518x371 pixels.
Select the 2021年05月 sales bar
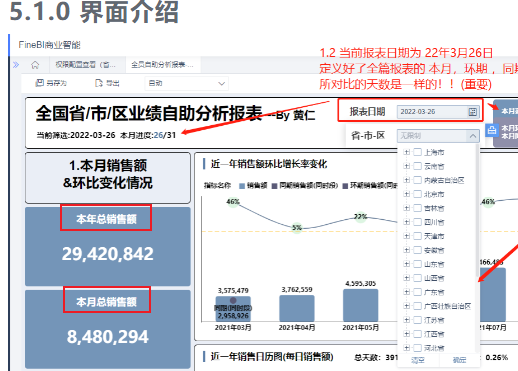(x=360, y=305)
